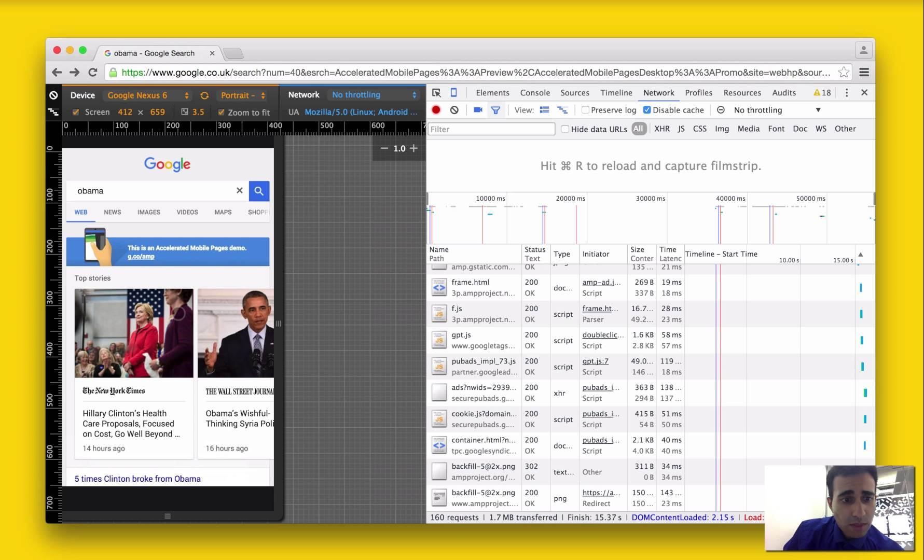Click the Filter text input
The height and width of the screenshot is (560, 924).
click(491, 129)
